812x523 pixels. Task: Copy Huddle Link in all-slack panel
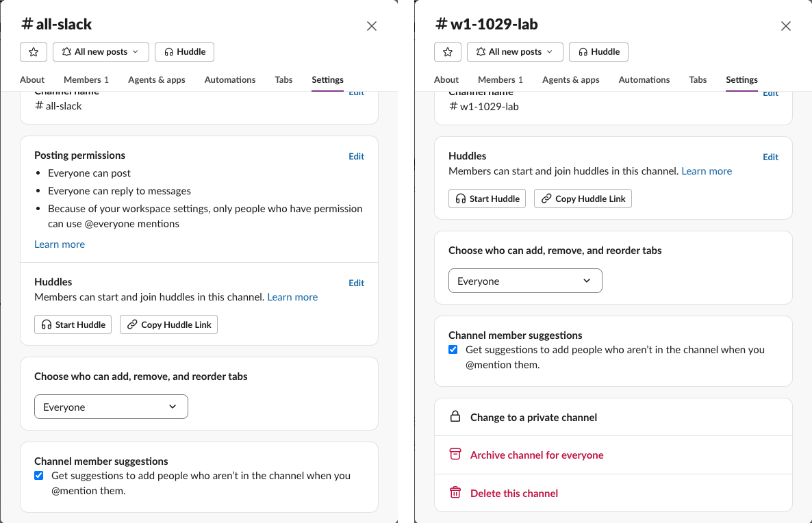point(169,324)
